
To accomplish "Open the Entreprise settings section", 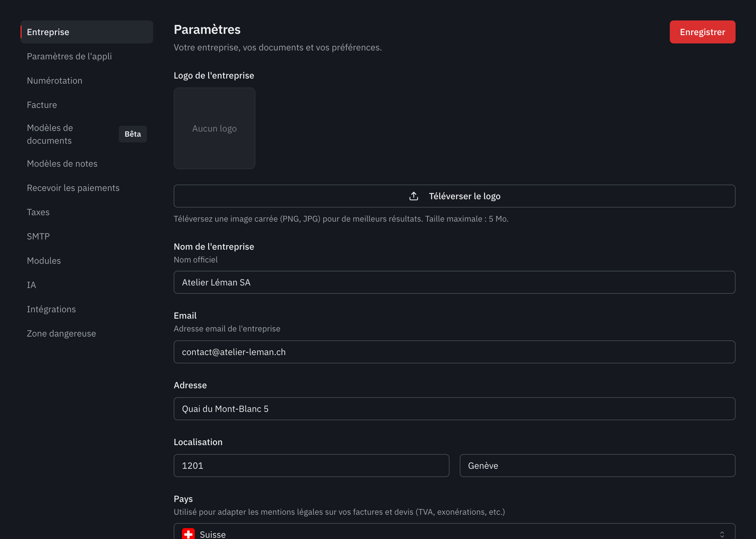I will click(x=87, y=32).
